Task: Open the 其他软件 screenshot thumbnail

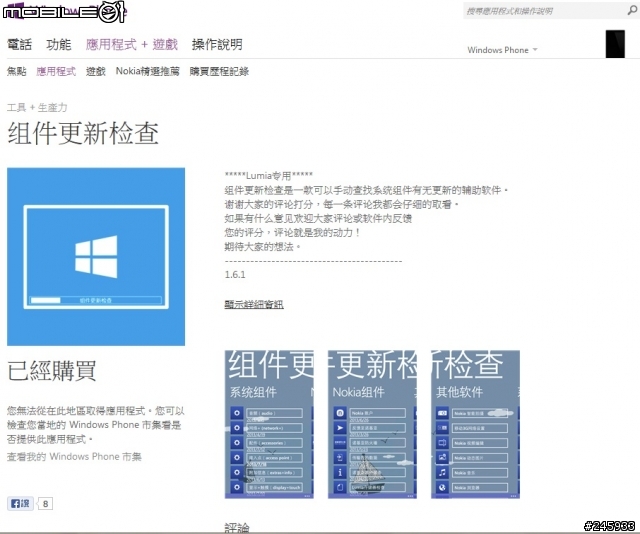Action: [475, 424]
